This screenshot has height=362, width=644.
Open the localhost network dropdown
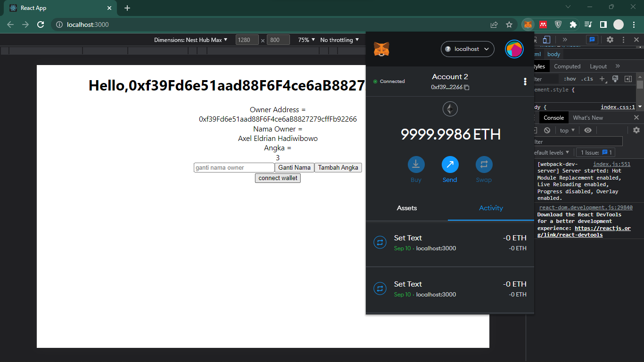click(x=467, y=49)
